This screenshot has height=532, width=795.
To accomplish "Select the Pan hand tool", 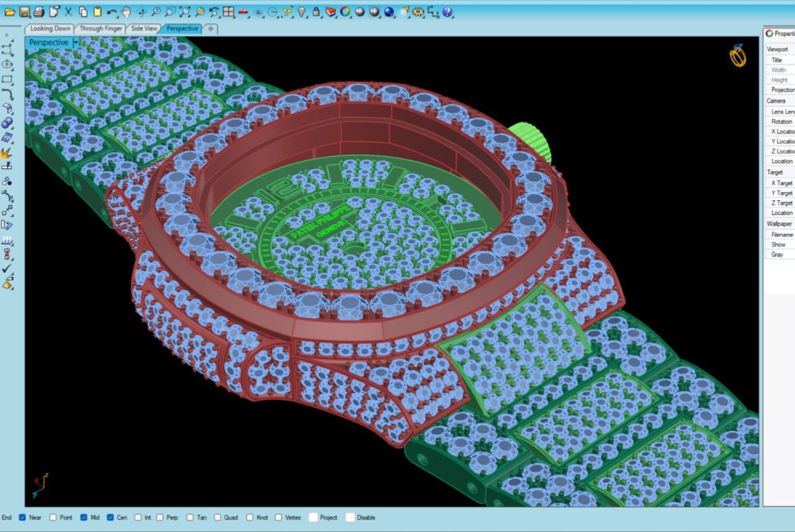I will [x=126, y=12].
